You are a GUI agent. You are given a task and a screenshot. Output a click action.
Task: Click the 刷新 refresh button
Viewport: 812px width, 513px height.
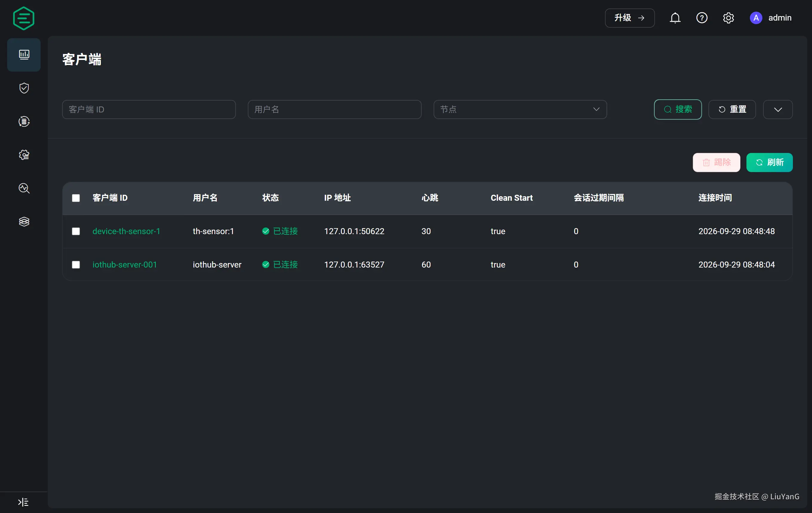[770, 162]
